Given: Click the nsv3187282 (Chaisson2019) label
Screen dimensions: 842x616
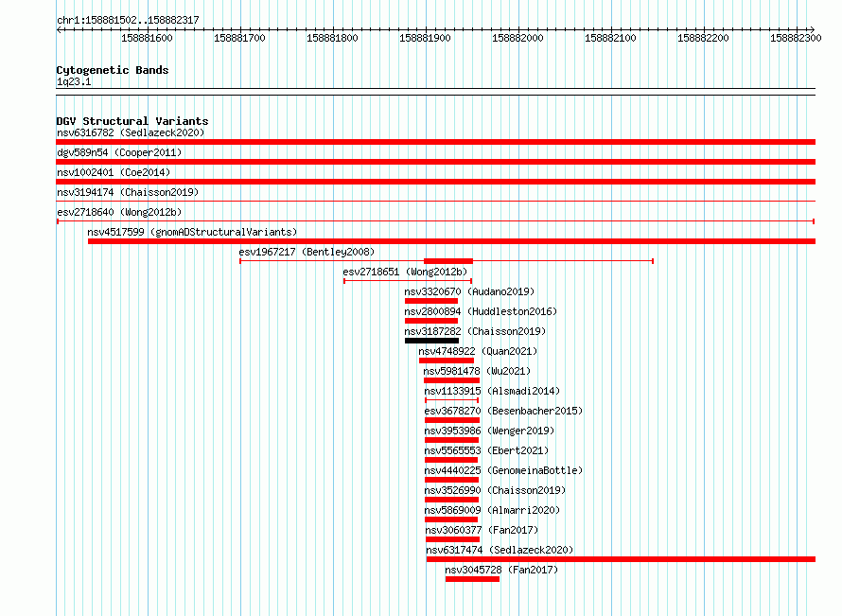Looking at the screenshot, I should click(x=475, y=331).
